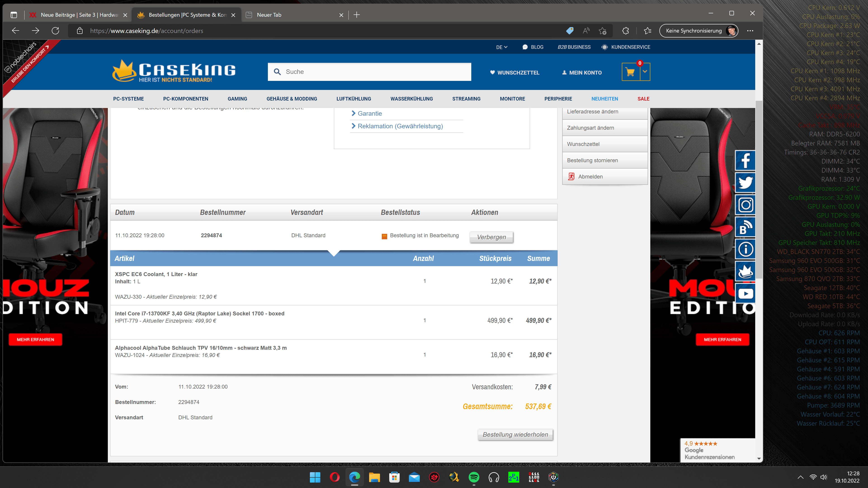The image size is (868, 488).
Task: Click the read aloud icon
Action: click(x=586, y=31)
